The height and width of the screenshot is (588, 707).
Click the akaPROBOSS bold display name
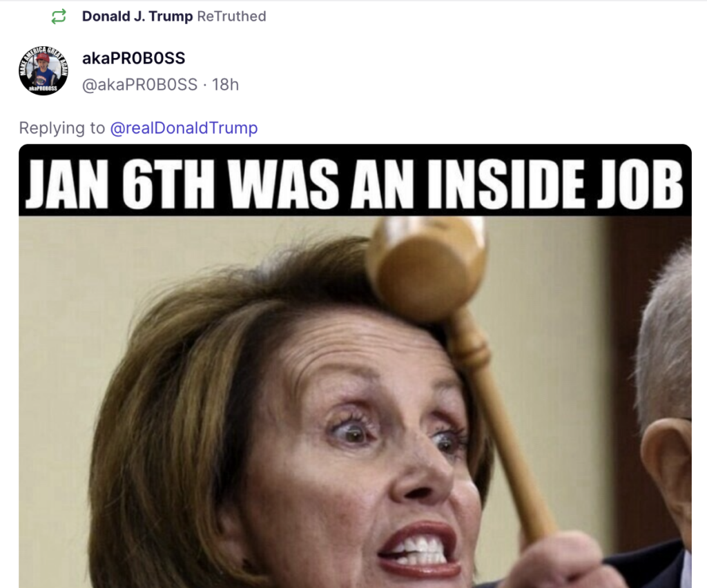pos(133,58)
